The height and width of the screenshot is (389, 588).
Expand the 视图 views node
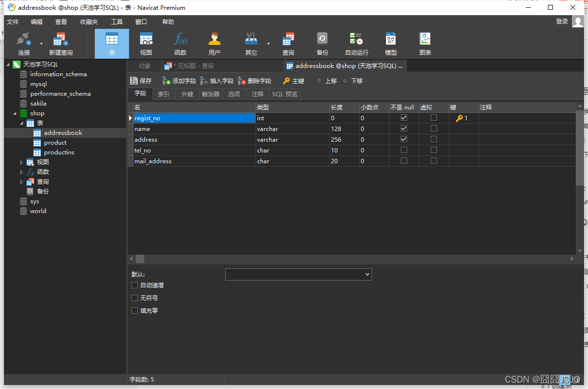click(22, 162)
